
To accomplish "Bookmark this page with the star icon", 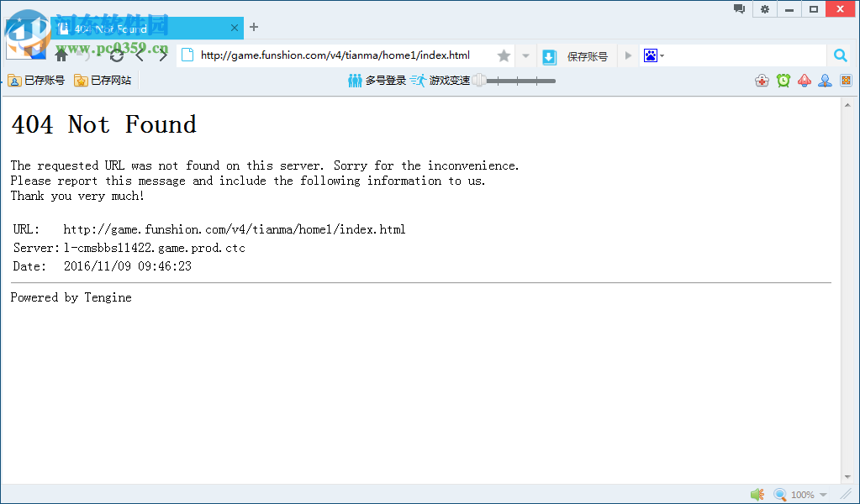I will click(504, 55).
